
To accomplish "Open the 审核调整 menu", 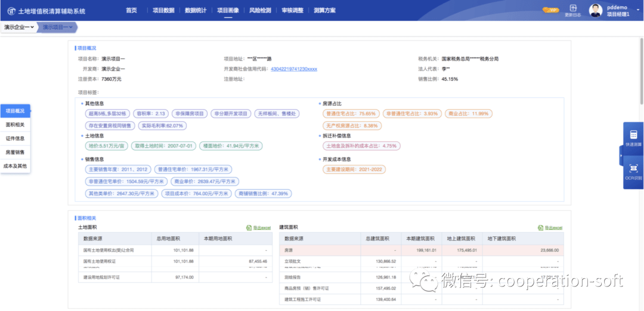I will point(292,10).
